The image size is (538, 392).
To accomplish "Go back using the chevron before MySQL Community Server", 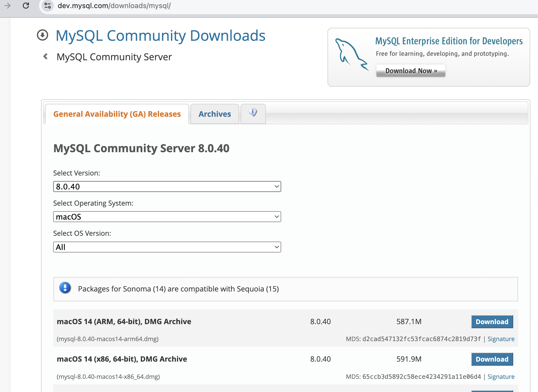I will click(x=46, y=56).
